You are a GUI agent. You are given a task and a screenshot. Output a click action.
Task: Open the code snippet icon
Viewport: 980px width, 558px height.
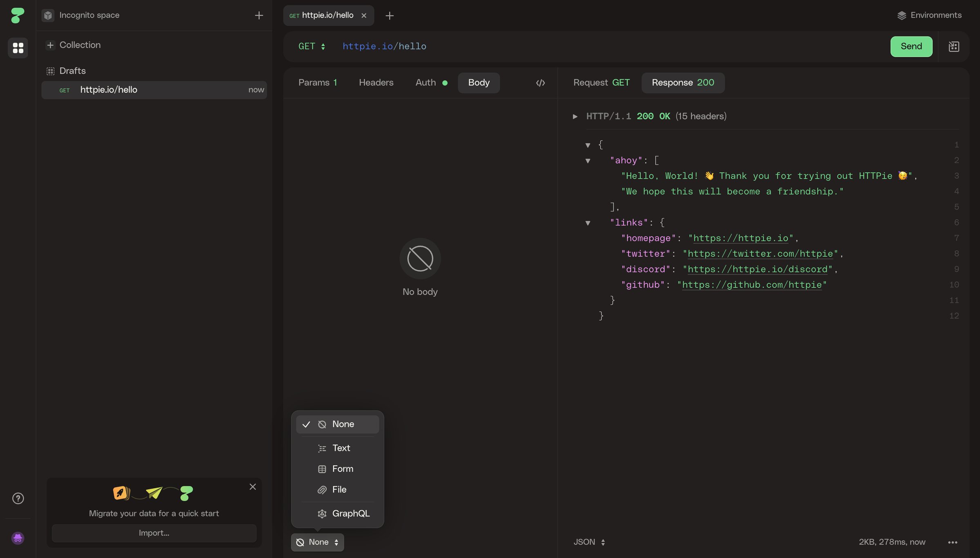pyautogui.click(x=540, y=83)
